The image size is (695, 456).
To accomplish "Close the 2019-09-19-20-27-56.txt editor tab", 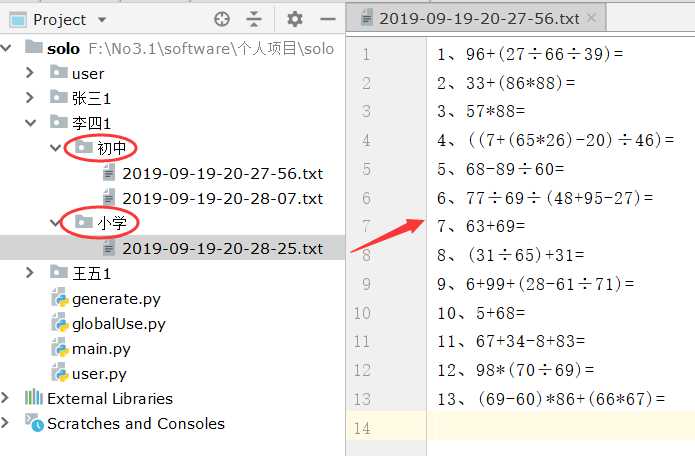I will coord(591,18).
